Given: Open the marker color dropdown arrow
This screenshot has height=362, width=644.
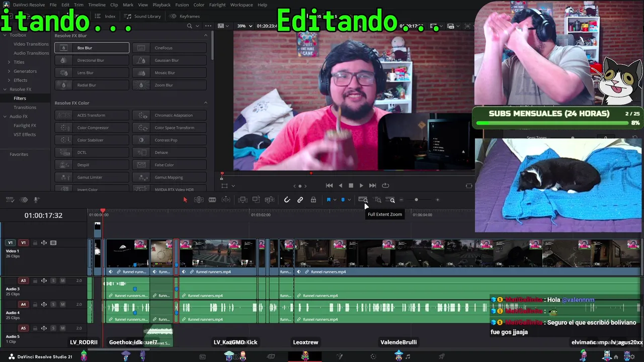Looking at the screenshot, I should coord(349,200).
